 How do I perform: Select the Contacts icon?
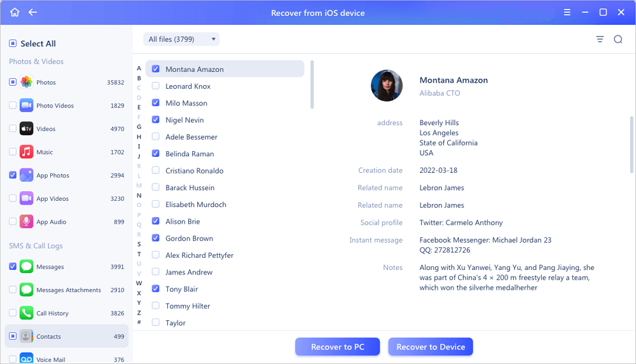pyautogui.click(x=26, y=336)
